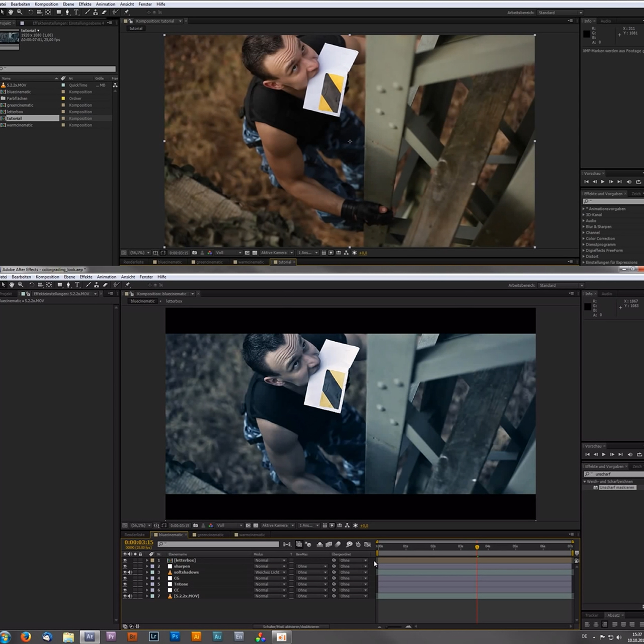This screenshot has height=644, width=644.
Task: Pick the Rotation tool in top window toolbar
Action: tap(31, 12)
